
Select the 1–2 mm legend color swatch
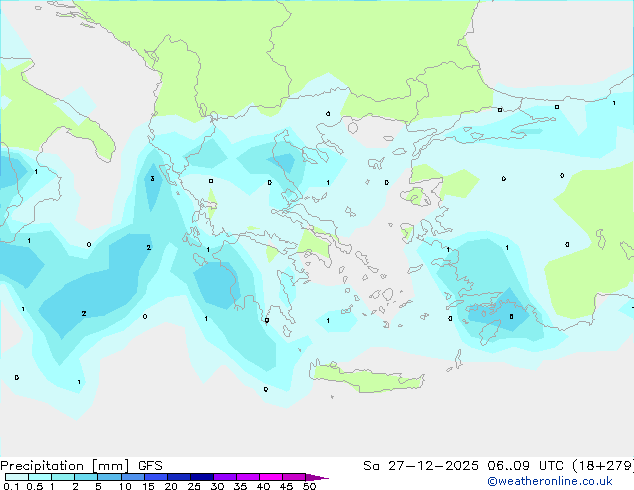point(63,477)
